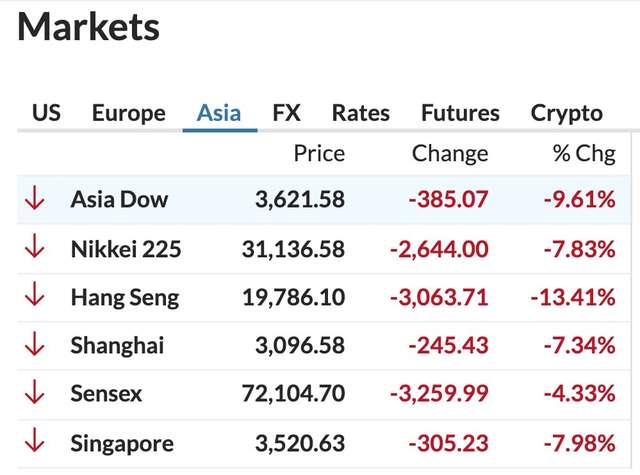
Task: Click the red arrow next to Shanghai
Action: (35, 346)
